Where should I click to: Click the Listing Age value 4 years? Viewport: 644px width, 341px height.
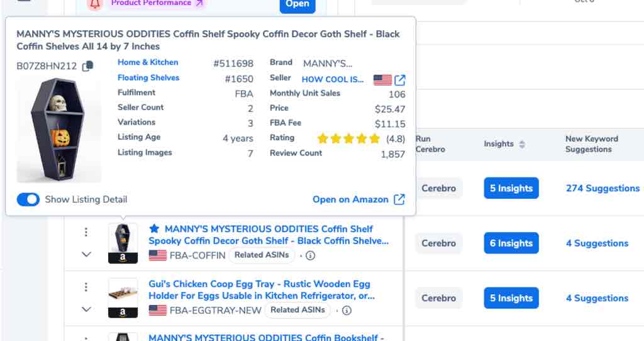(238, 138)
